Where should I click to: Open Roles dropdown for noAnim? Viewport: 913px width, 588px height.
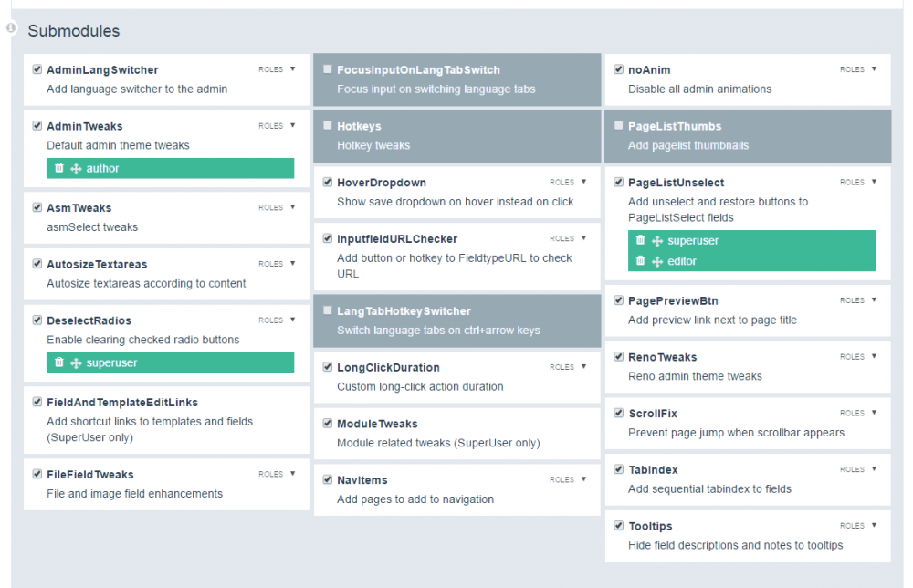point(858,69)
